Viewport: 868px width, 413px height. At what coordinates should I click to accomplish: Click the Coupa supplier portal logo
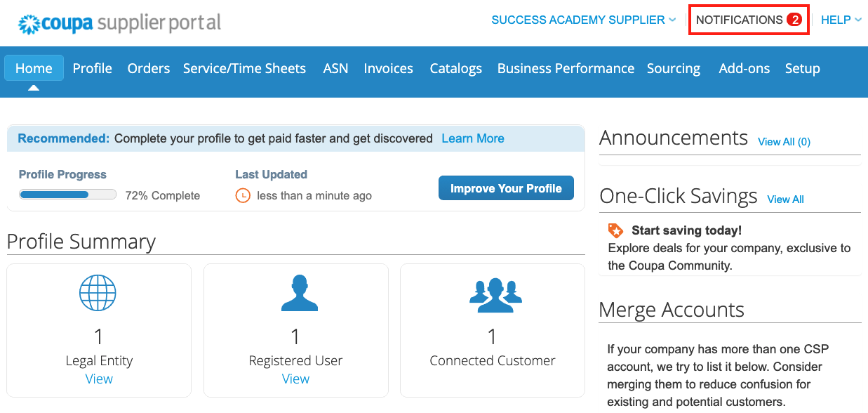pyautogui.click(x=119, y=23)
